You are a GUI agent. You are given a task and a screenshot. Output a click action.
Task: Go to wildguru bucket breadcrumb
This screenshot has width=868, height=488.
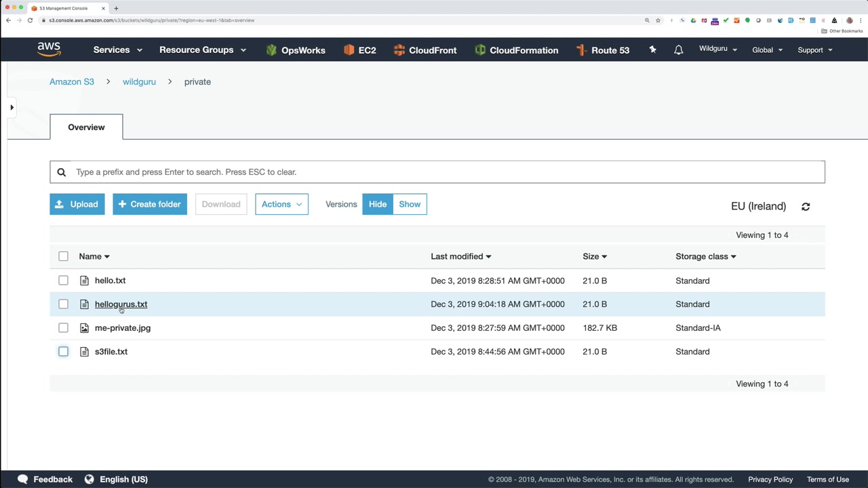(139, 82)
